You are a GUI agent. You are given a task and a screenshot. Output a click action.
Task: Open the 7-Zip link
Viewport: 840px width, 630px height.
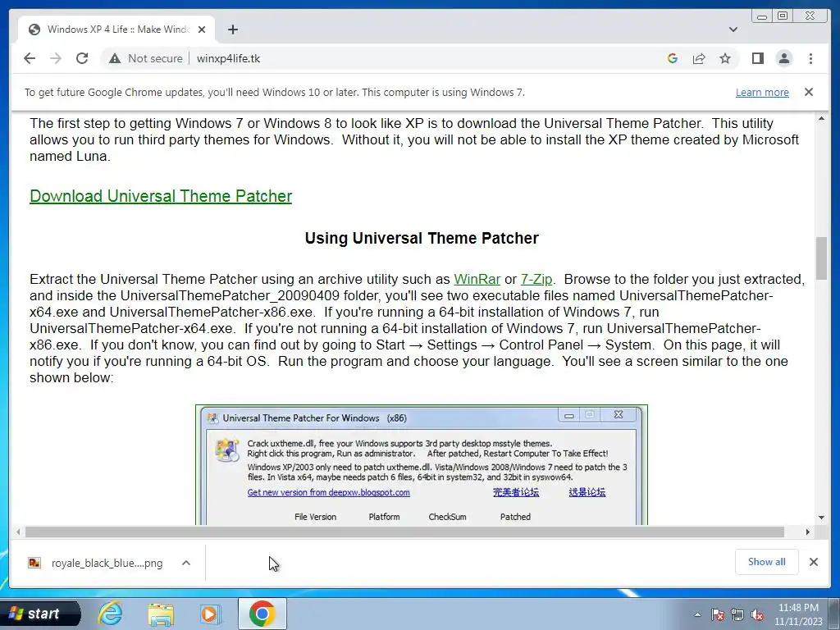click(x=536, y=279)
